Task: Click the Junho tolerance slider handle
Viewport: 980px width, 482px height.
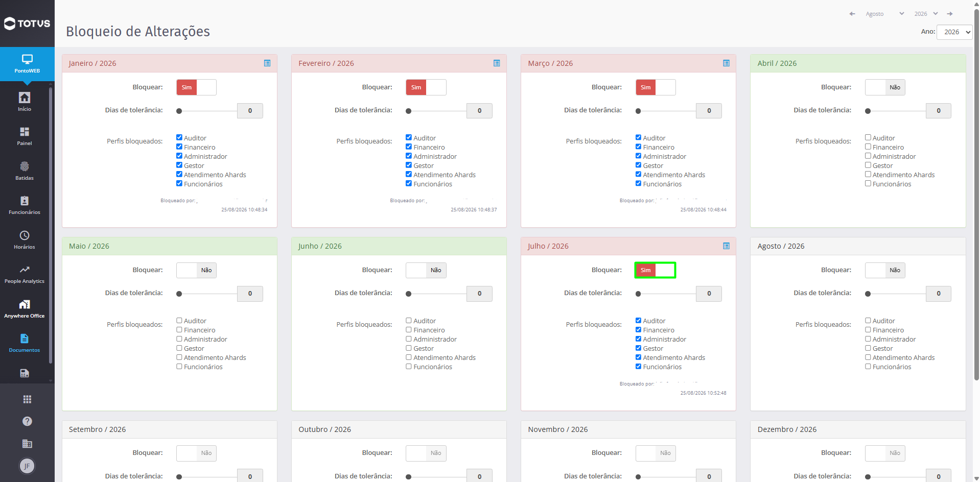Action: click(409, 294)
